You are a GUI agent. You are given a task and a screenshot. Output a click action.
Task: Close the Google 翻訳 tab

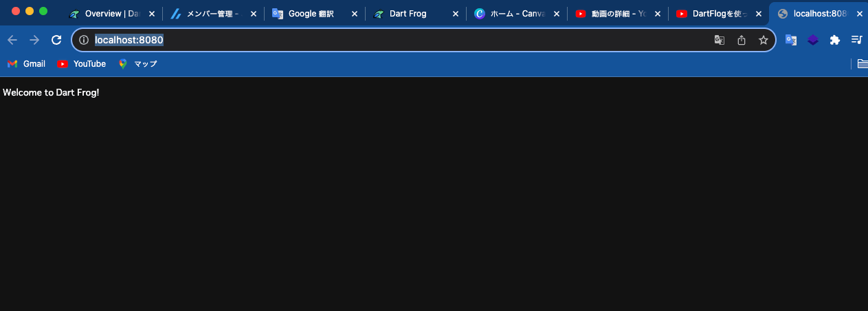pos(354,14)
